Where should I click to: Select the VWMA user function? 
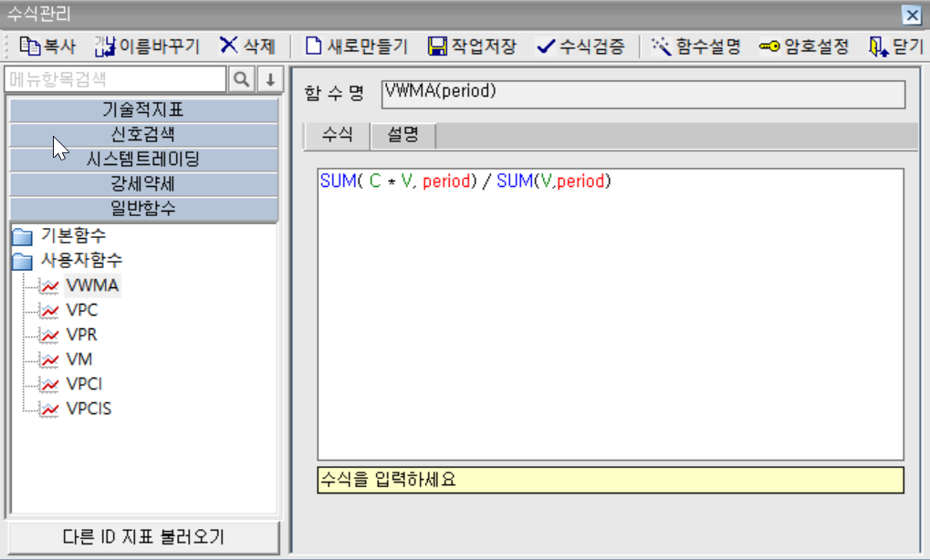tap(92, 285)
